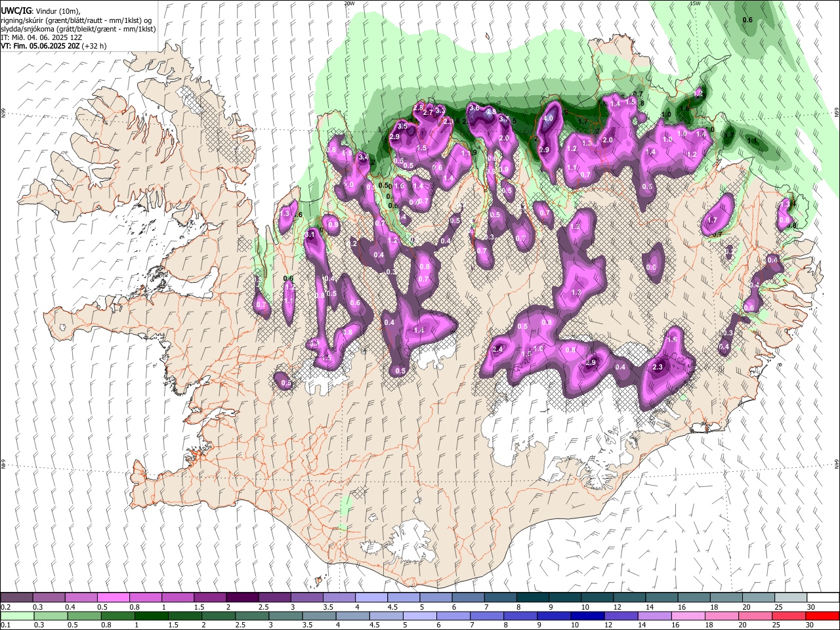This screenshot has width=840, height=630.
Task: Click the '0.2' label under the upper colour scale
Action: point(5,607)
